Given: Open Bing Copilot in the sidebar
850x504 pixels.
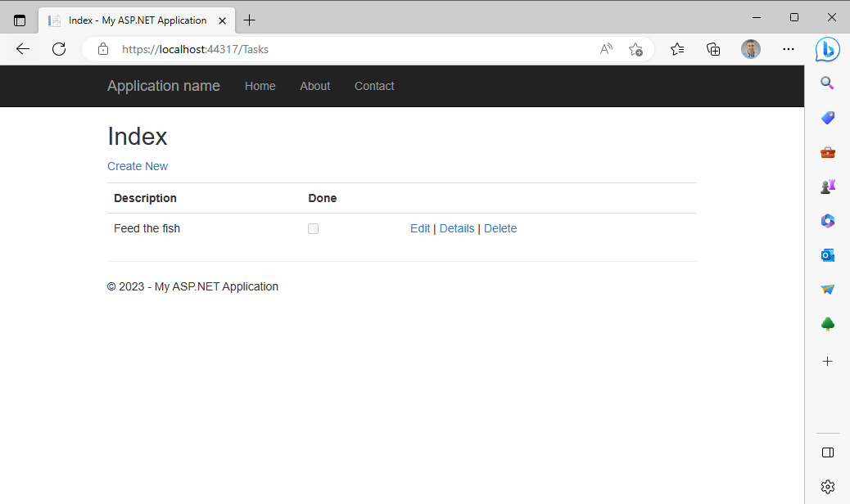Looking at the screenshot, I should [x=827, y=49].
